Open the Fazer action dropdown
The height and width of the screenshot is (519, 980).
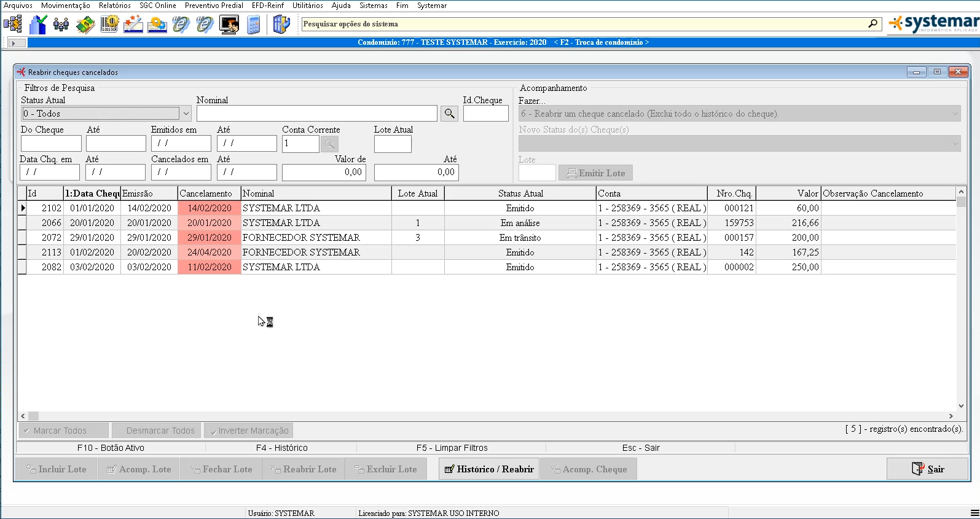pyautogui.click(x=955, y=114)
